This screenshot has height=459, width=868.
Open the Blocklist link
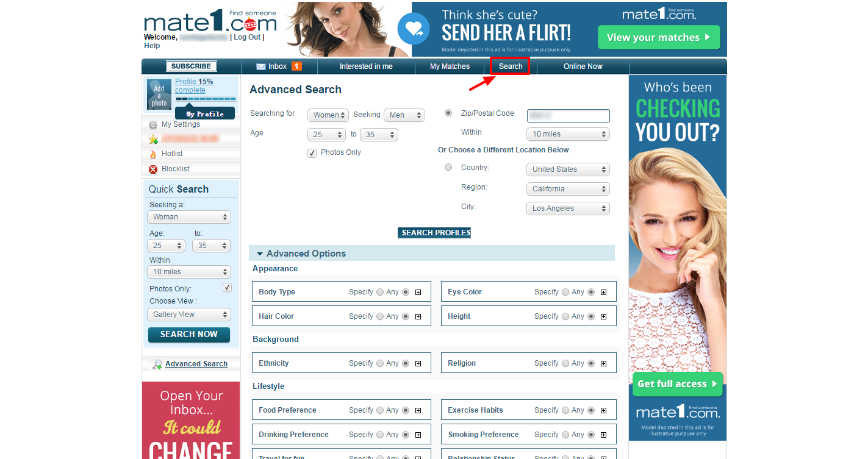pos(176,169)
